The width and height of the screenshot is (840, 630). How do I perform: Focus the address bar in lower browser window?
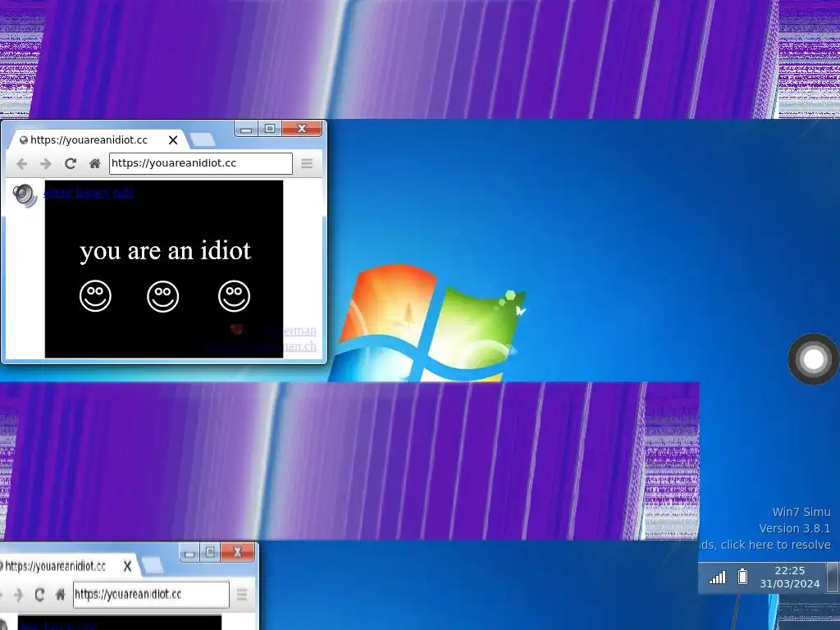pos(151,595)
